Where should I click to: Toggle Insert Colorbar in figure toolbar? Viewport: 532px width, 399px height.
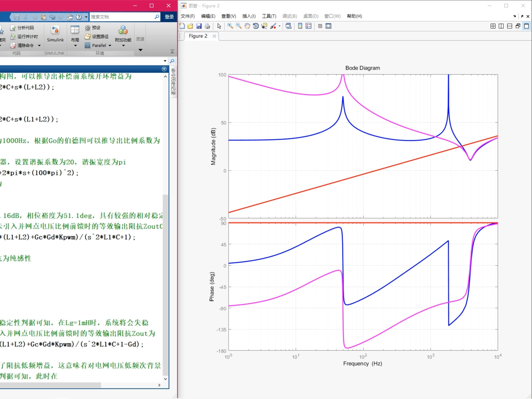coord(300,26)
